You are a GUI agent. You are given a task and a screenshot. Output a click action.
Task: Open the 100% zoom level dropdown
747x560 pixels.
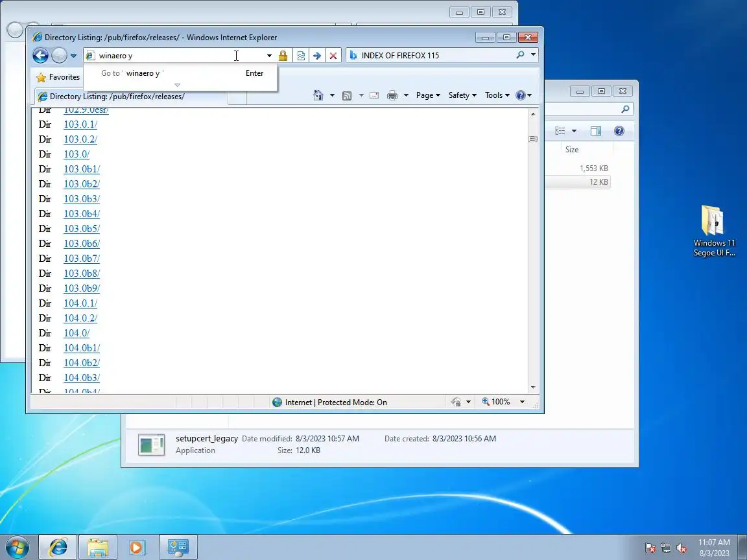(522, 402)
